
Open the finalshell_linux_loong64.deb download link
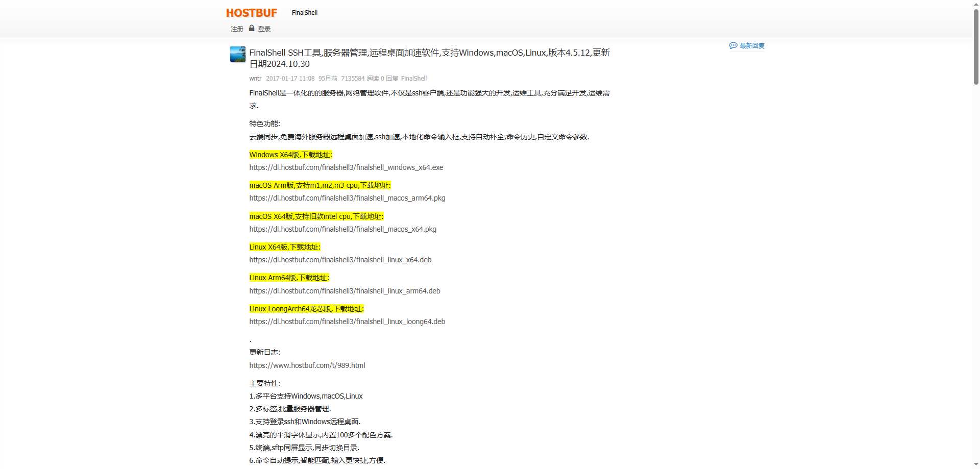pyautogui.click(x=347, y=322)
